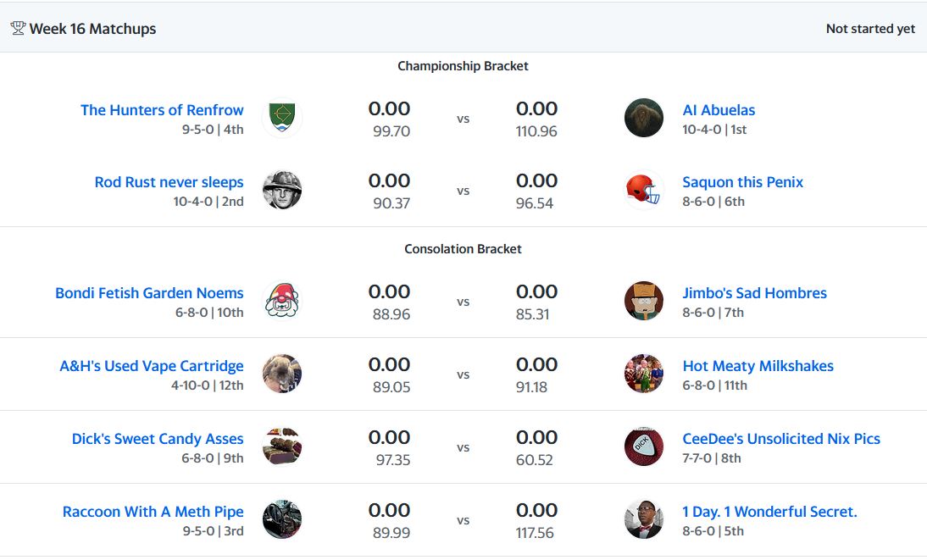Click the Week 16 Matchups trophy icon
The height and width of the screenshot is (560, 927).
(18, 28)
